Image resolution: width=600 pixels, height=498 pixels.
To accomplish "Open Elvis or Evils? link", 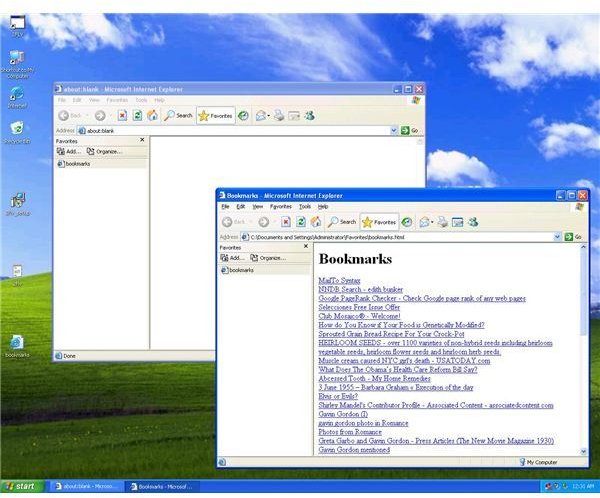I will [x=338, y=396].
